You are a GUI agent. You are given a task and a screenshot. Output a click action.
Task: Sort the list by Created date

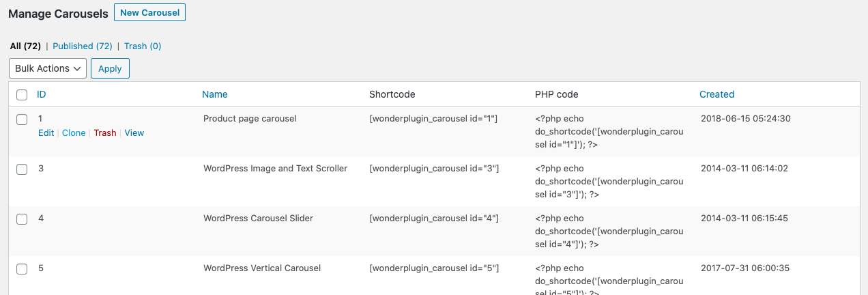717,94
